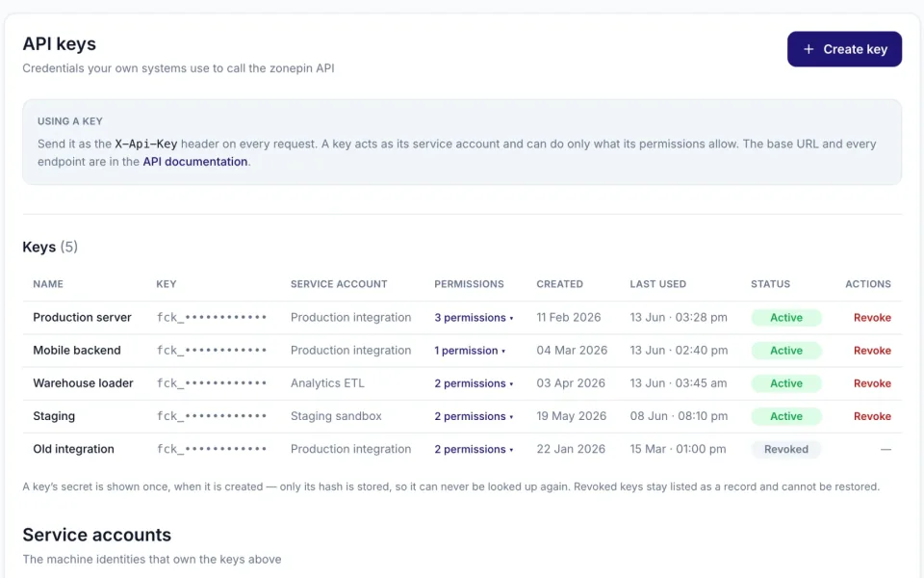Click the Key column header
Viewport: 924px width, 578px height.
pos(167,283)
